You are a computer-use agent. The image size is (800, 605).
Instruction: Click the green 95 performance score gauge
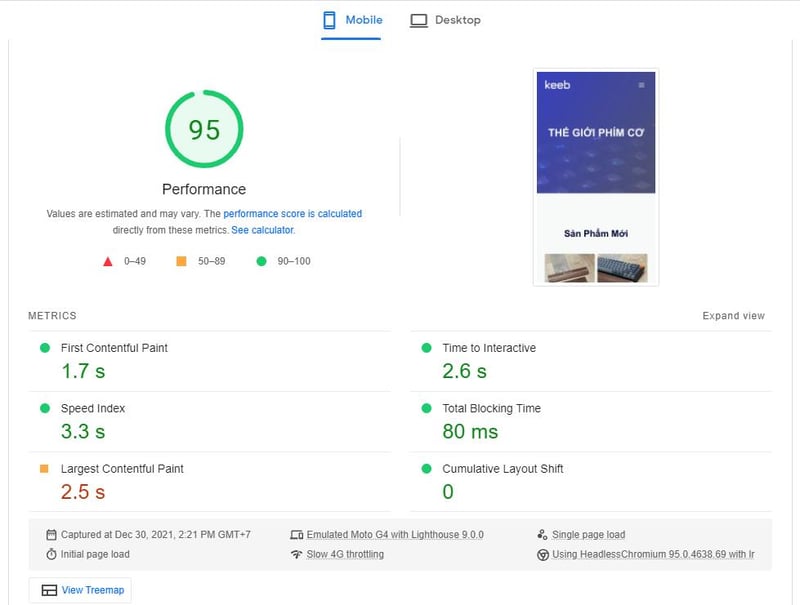pyautogui.click(x=204, y=130)
